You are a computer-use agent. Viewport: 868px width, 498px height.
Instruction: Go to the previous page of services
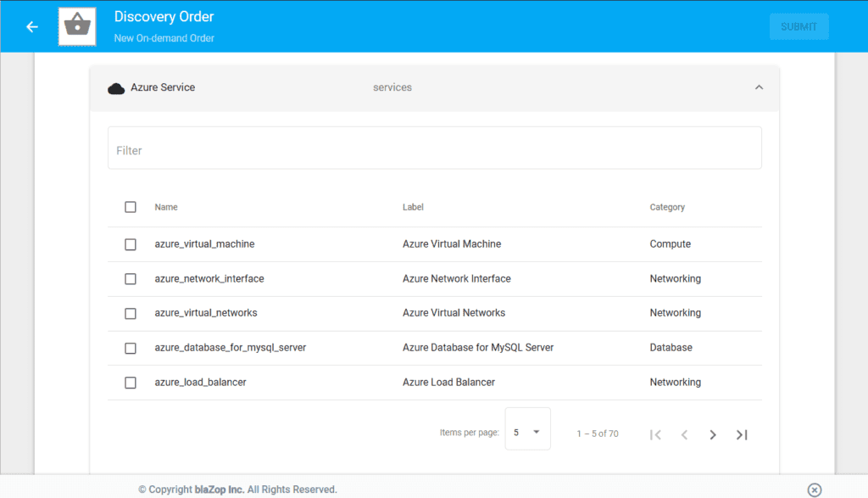click(x=684, y=435)
